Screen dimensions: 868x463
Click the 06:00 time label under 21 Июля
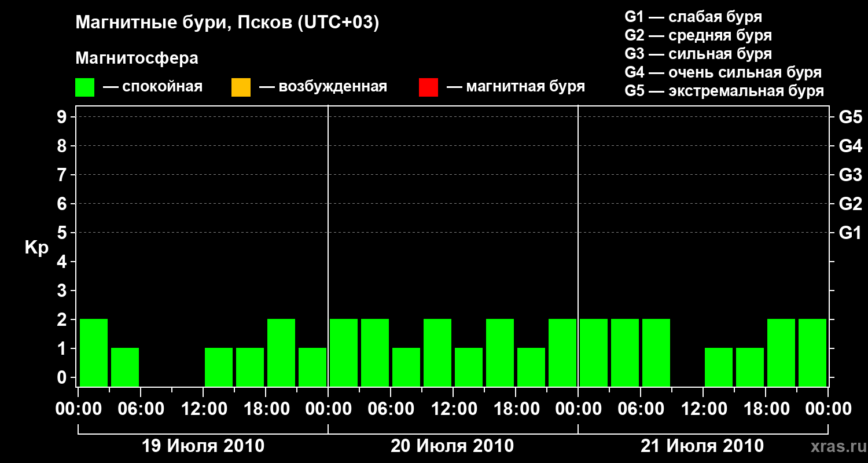pyautogui.click(x=641, y=409)
